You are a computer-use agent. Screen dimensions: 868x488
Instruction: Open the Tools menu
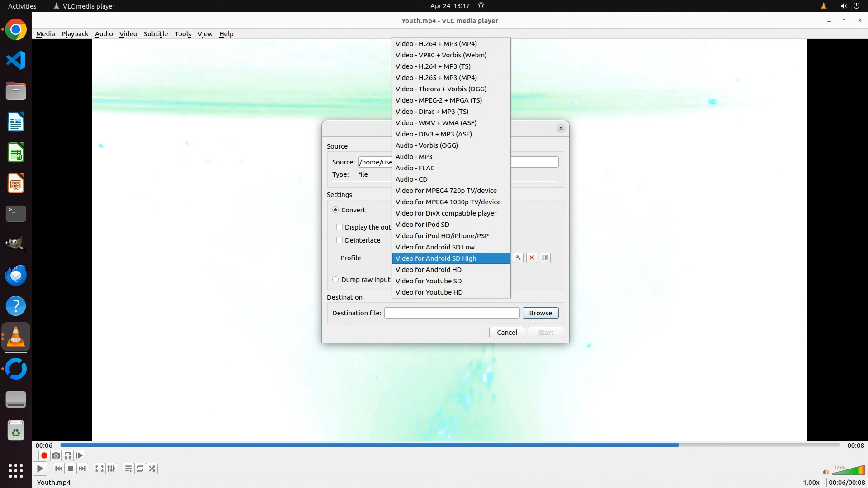183,34
